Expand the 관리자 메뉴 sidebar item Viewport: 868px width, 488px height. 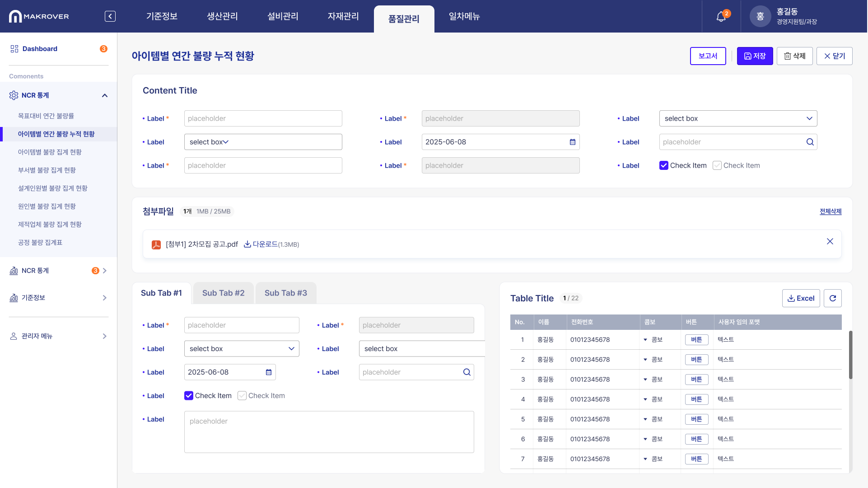(x=104, y=336)
